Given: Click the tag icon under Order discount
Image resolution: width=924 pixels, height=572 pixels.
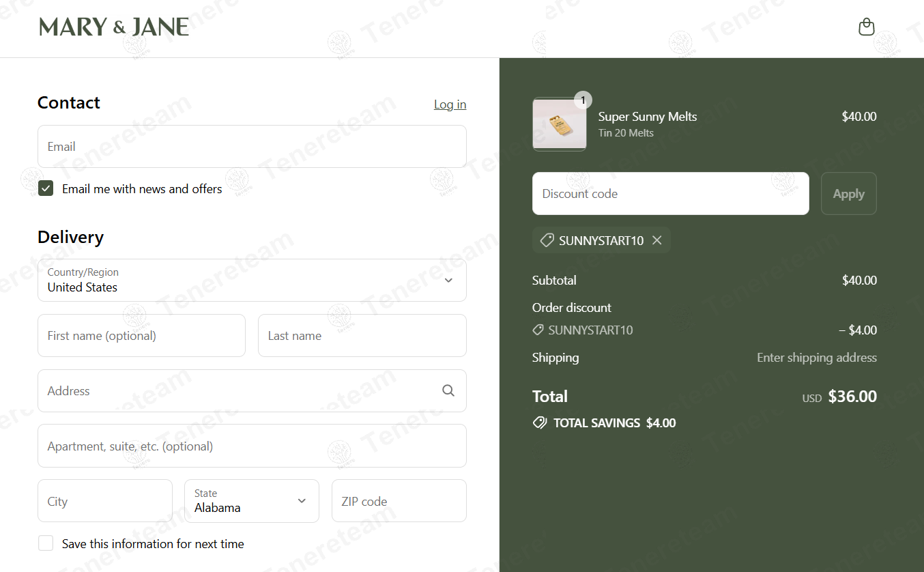Looking at the screenshot, I should (538, 330).
